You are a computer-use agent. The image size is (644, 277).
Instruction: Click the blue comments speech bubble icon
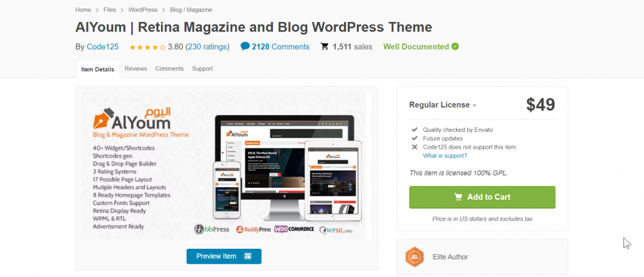point(245,46)
